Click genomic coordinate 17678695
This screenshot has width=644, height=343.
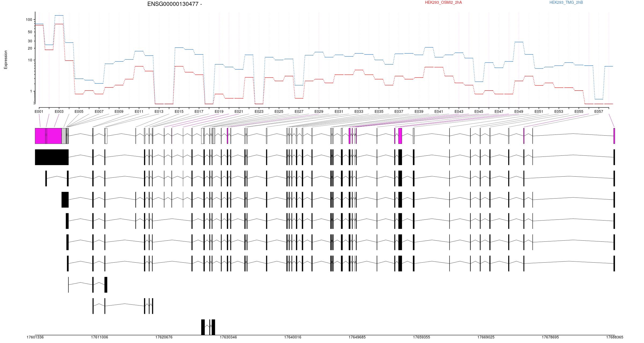coord(550,337)
